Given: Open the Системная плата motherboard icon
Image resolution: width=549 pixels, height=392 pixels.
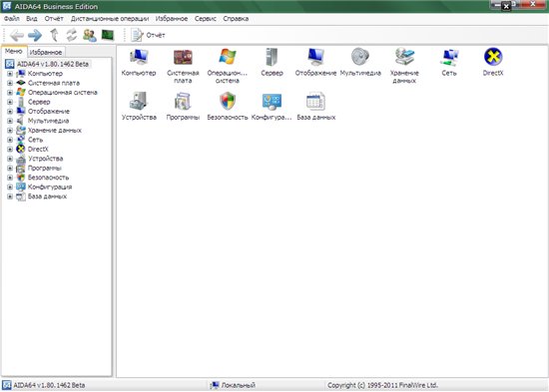Looking at the screenshot, I should point(183,57).
